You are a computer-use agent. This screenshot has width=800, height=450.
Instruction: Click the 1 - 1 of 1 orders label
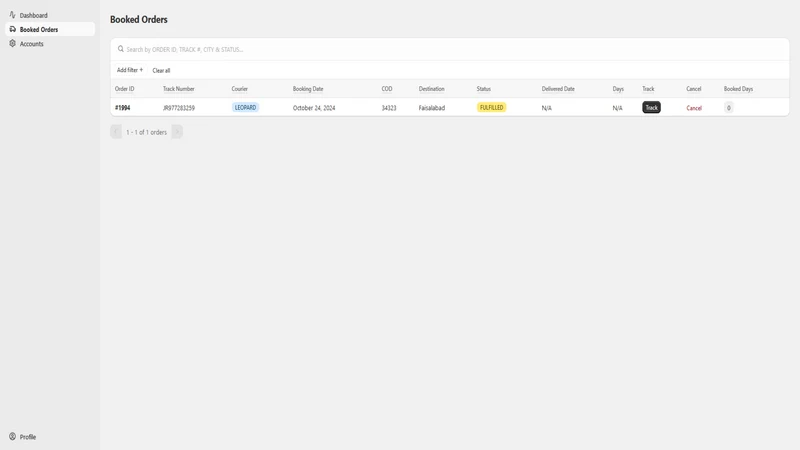(x=146, y=132)
